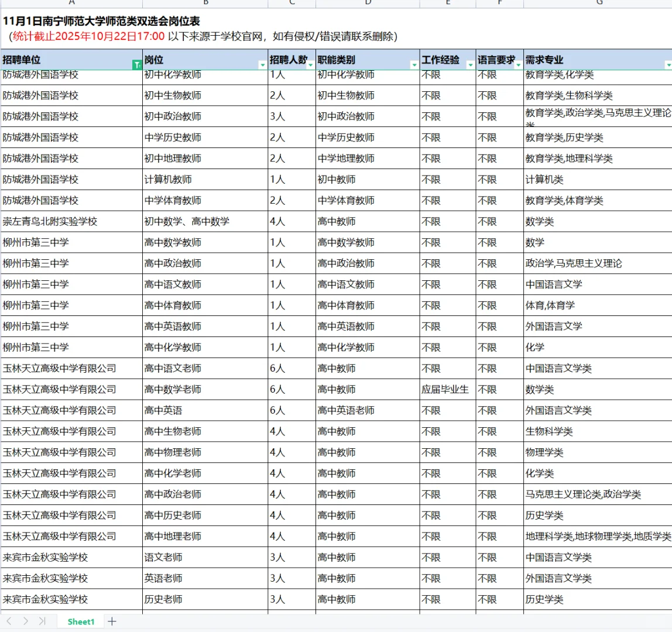The width and height of the screenshot is (672, 632).
Task: Select the 语文老师 cell
Action: coord(205,558)
